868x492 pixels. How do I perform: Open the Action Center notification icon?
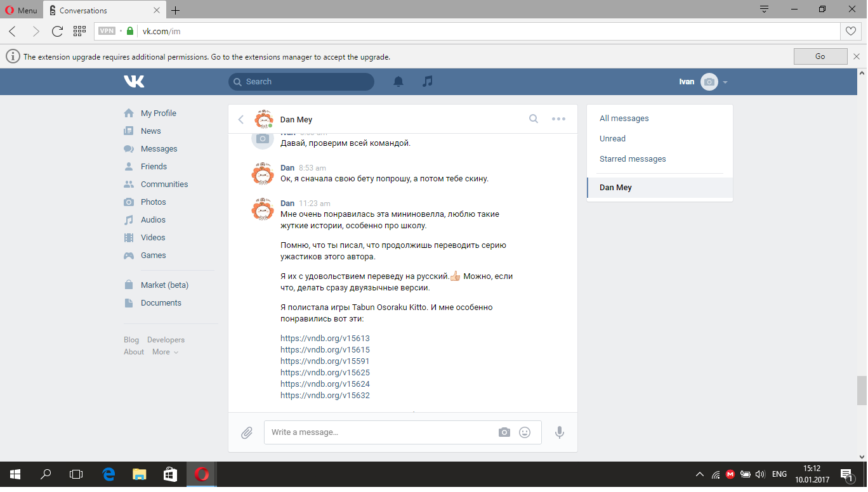click(x=846, y=474)
